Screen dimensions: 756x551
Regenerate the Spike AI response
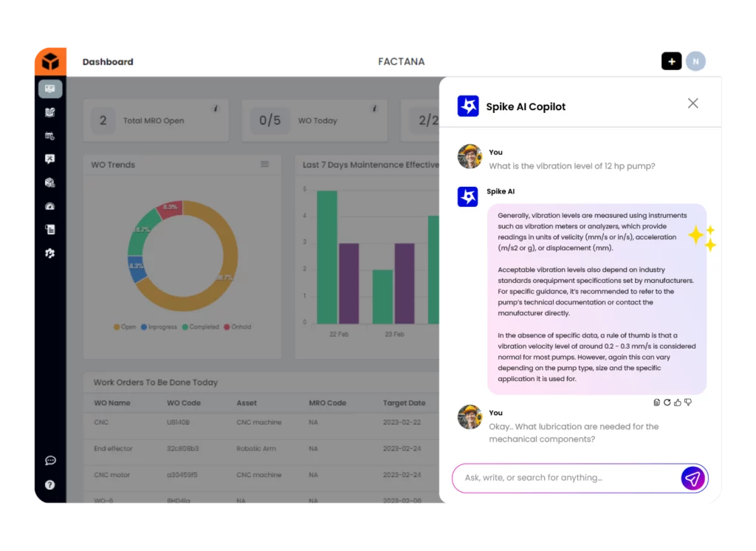pyautogui.click(x=667, y=403)
